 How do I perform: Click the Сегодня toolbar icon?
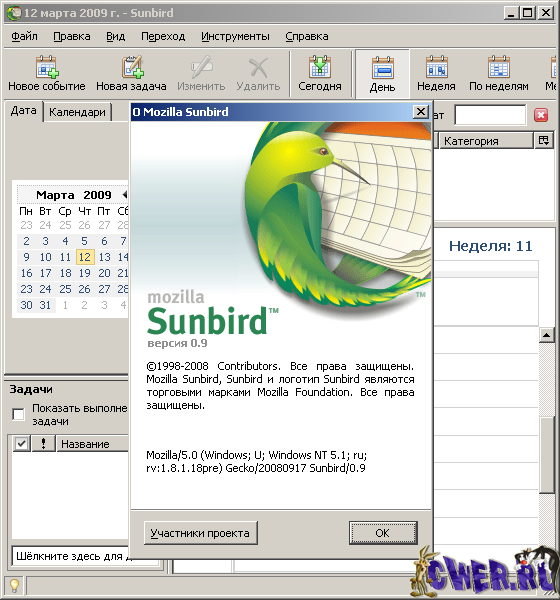point(320,67)
